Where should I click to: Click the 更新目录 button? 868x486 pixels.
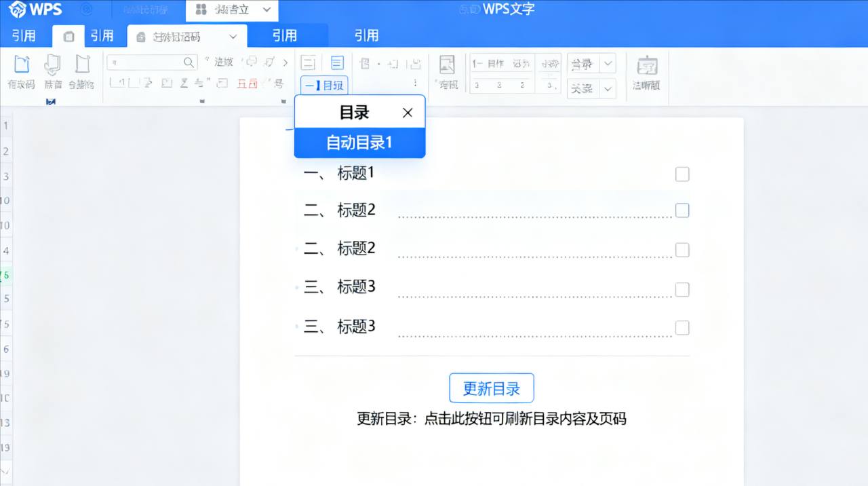[x=492, y=388]
